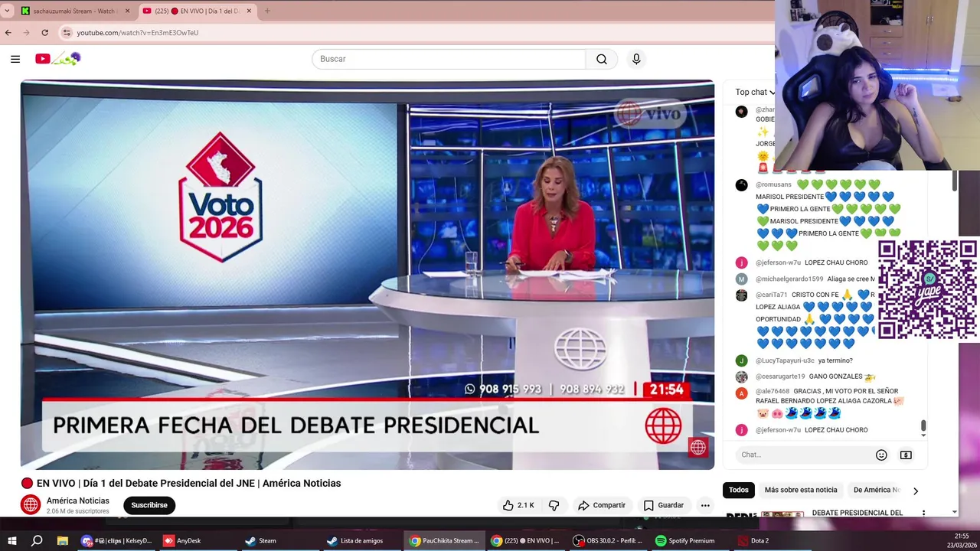Image resolution: width=980 pixels, height=551 pixels.
Task: Go to YouTube home via logo
Action: tap(57, 59)
